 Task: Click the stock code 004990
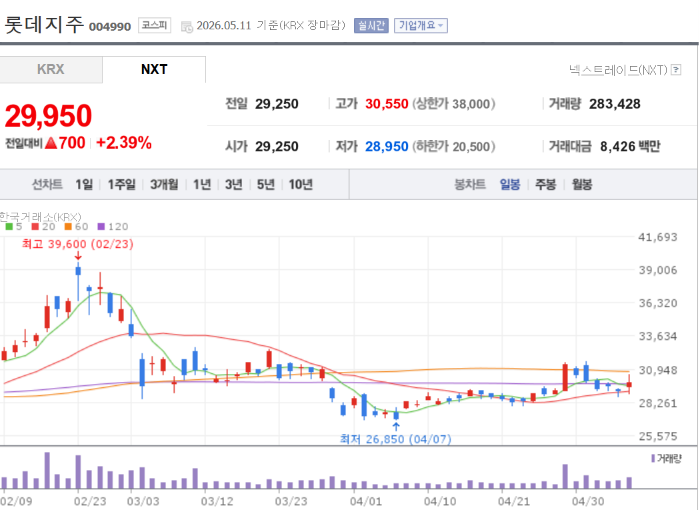110,27
